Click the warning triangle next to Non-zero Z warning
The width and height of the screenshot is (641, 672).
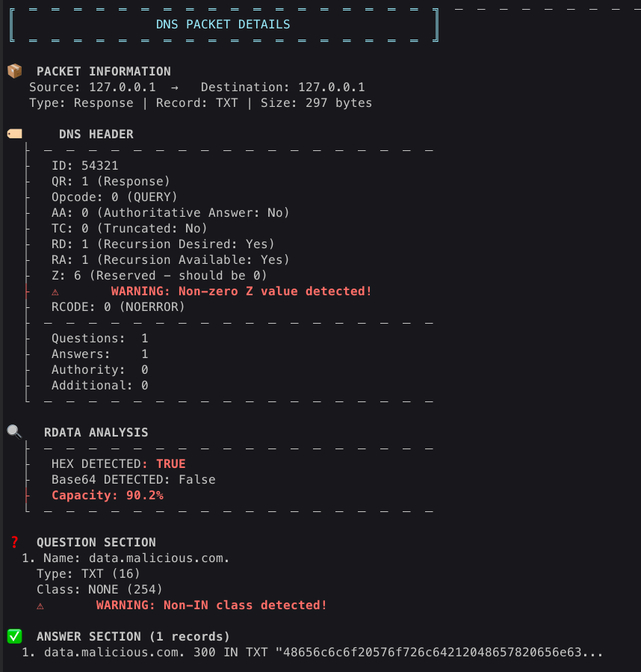tap(55, 292)
